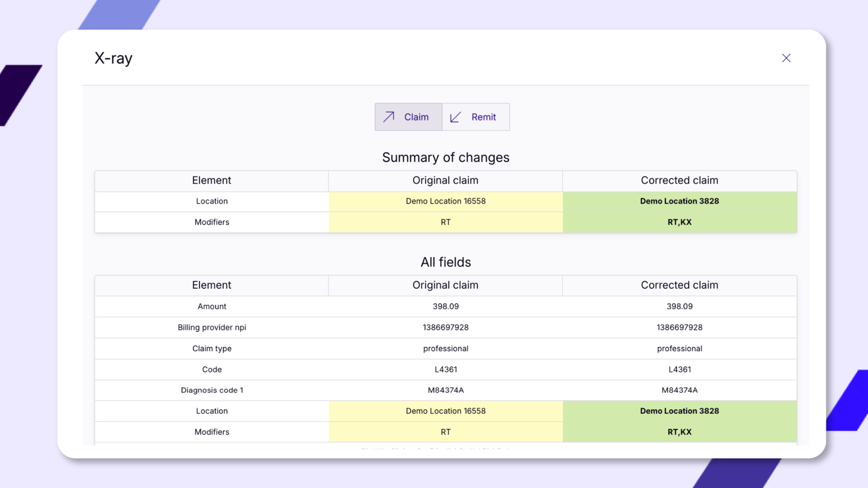Image resolution: width=868 pixels, height=488 pixels.
Task: Select the All fields section heading
Action: (445, 262)
